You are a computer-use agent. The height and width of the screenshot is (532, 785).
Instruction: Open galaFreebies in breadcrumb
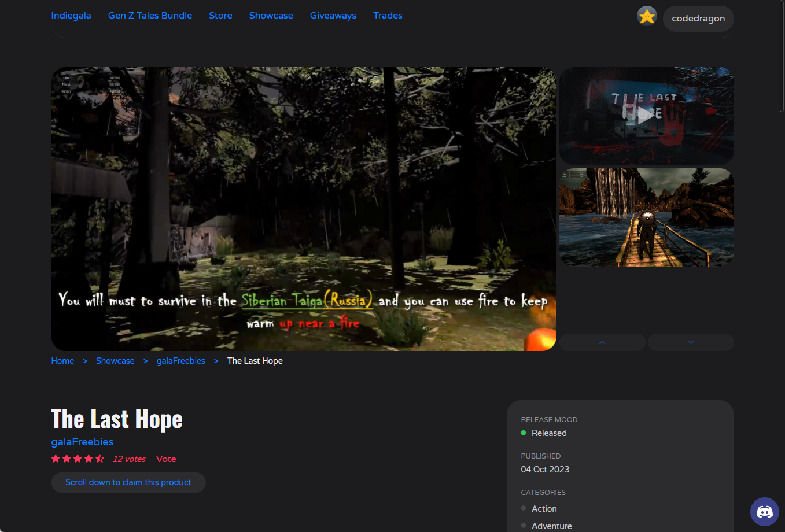tap(180, 361)
